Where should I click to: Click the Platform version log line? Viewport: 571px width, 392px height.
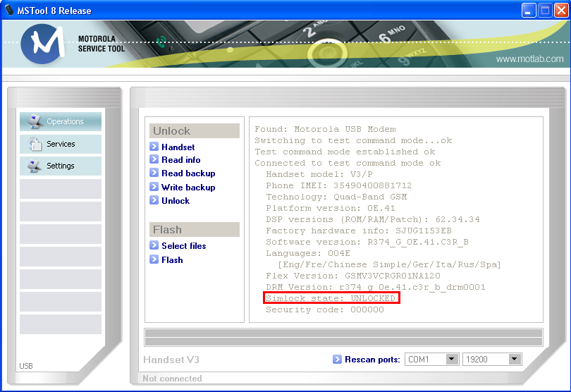pyautogui.click(x=331, y=208)
